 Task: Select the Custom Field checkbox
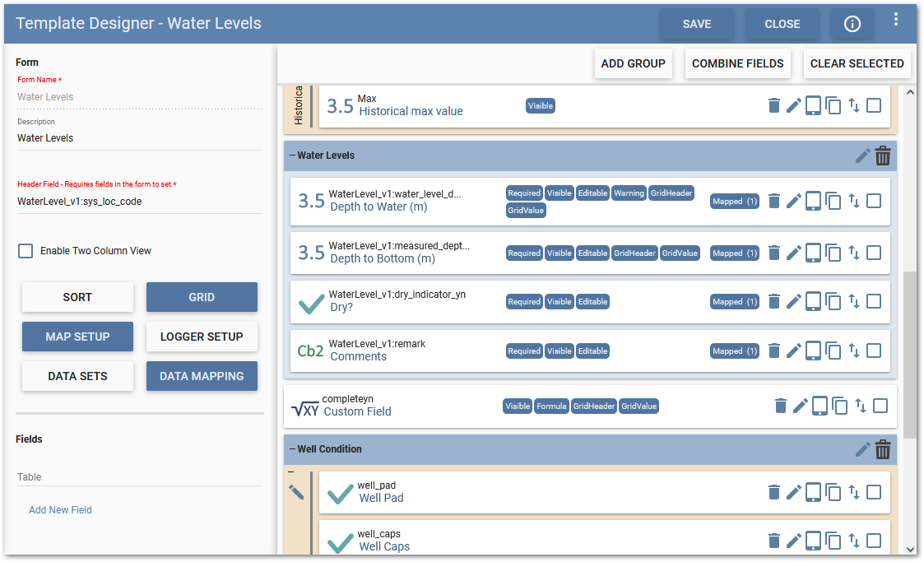pyautogui.click(x=880, y=406)
